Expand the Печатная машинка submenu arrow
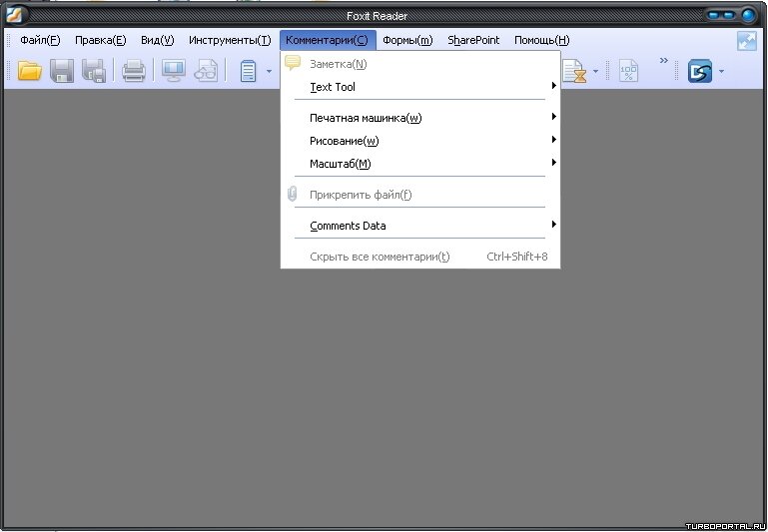 553,117
